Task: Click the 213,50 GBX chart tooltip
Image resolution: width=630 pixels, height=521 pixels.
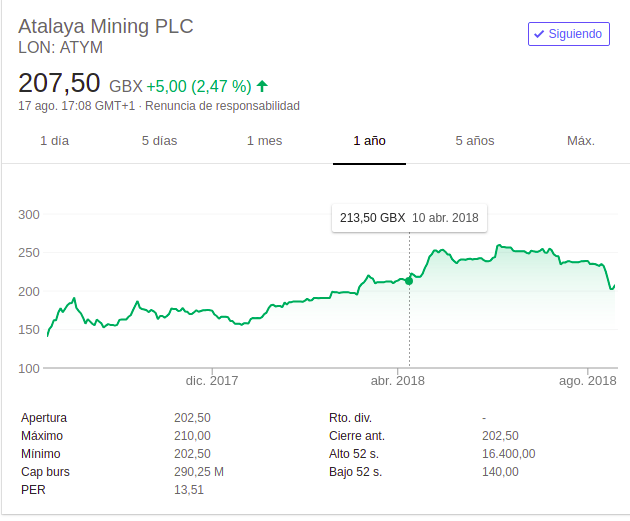Action: point(409,218)
